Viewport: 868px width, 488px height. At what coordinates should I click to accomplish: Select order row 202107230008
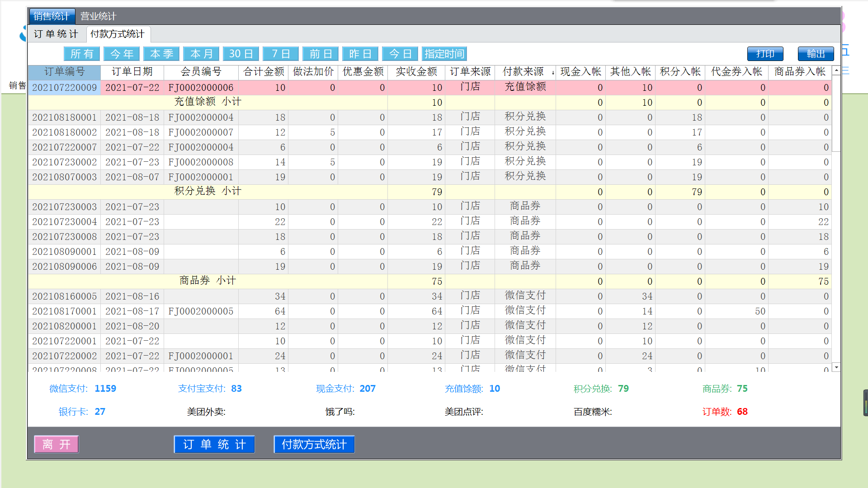pyautogui.click(x=429, y=237)
